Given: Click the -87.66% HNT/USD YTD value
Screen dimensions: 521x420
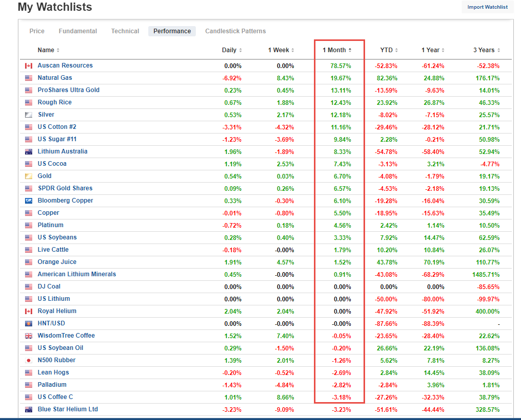Looking at the screenshot, I should point(386,324).
